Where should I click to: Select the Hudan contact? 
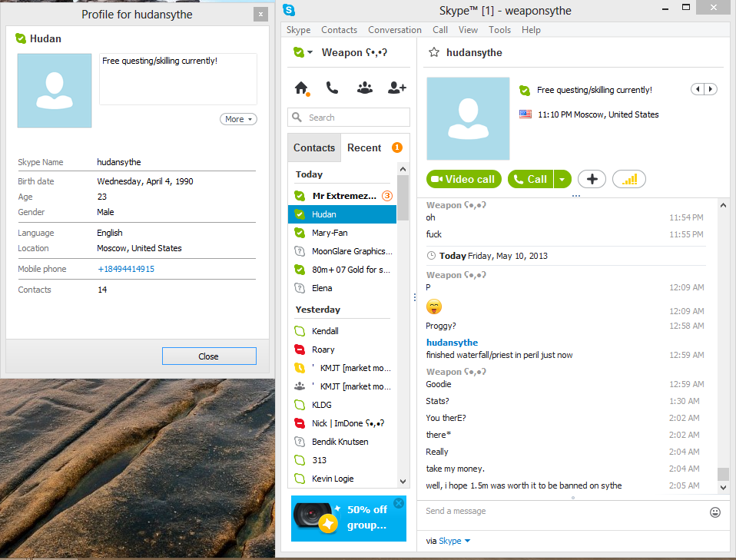342,214
